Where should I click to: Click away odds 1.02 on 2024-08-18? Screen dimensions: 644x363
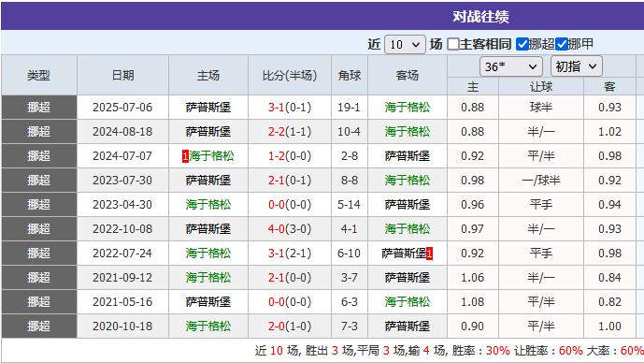[609, 132]
